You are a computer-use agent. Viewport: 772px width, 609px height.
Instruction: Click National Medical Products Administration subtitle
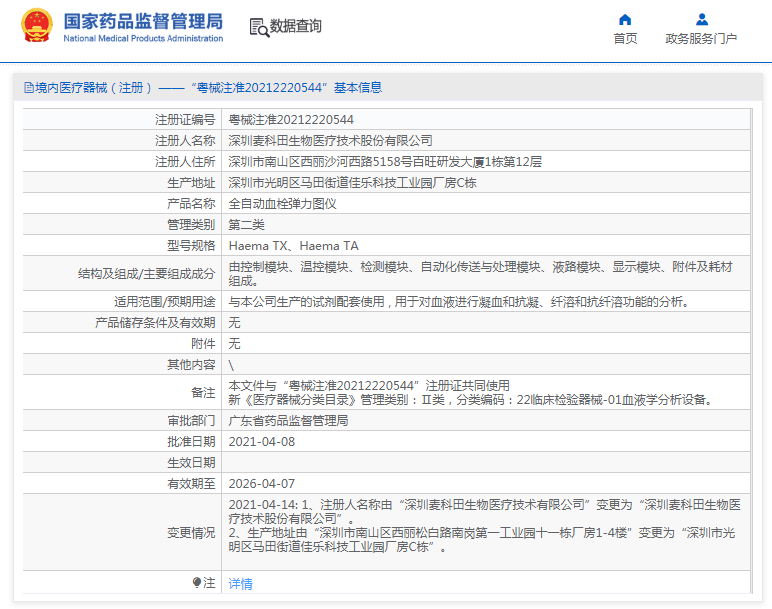coord(143,38)
